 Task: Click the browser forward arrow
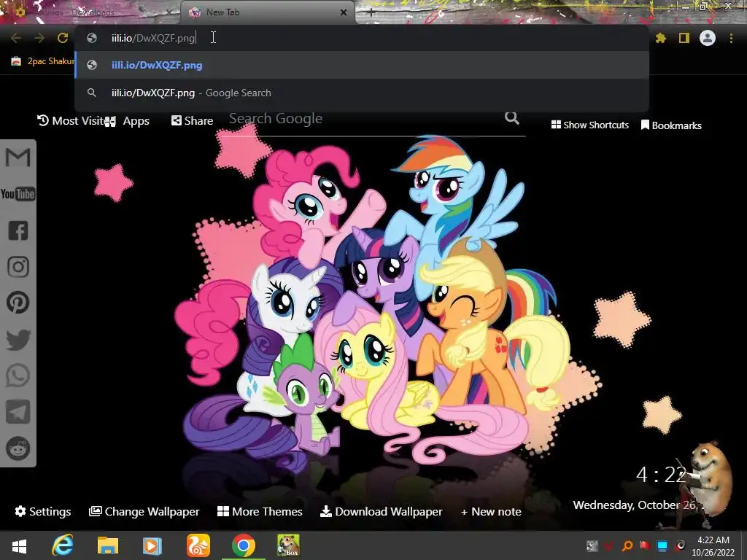point(39,38)
